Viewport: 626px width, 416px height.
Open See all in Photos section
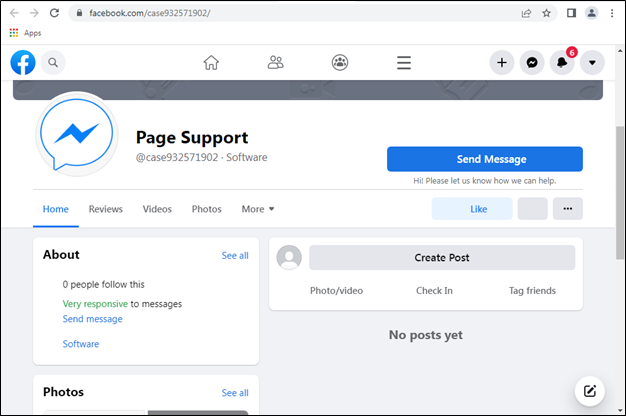tap(235, 393)
